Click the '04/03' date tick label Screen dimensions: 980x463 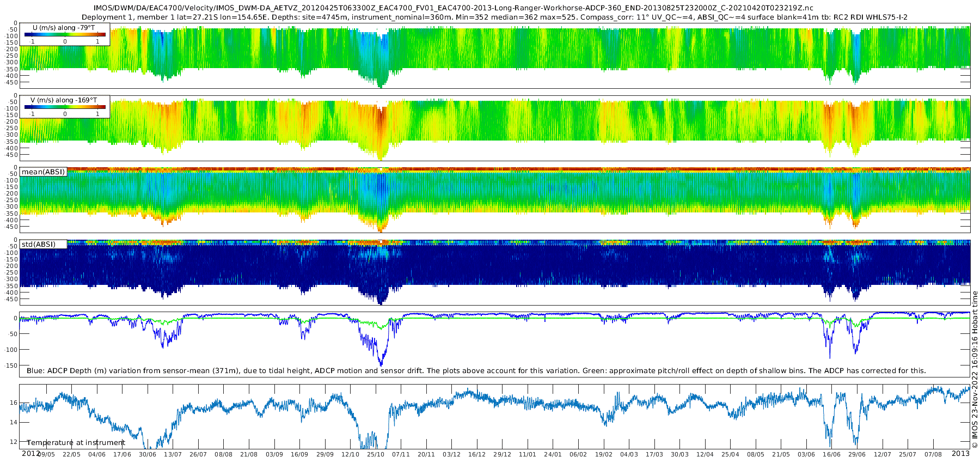629,454
